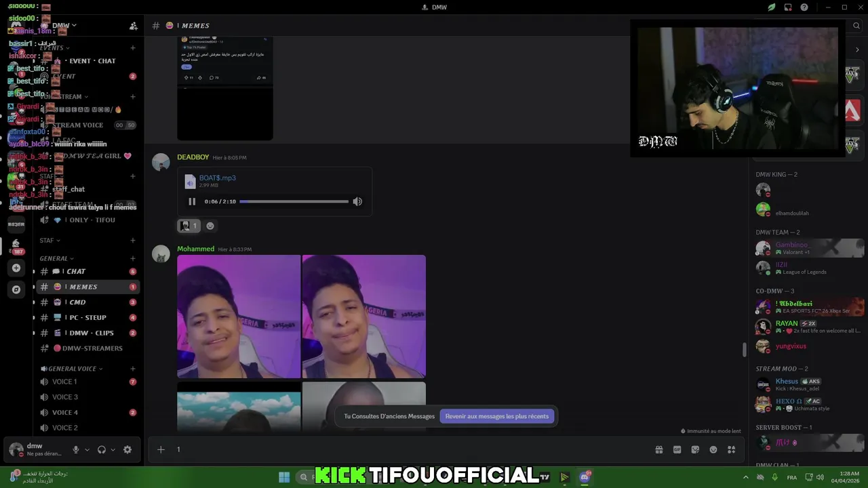The height and width of the screenshot is (488, 868).
Task: Open the dmw user profile avatar
Action: (x=16, y=449)
